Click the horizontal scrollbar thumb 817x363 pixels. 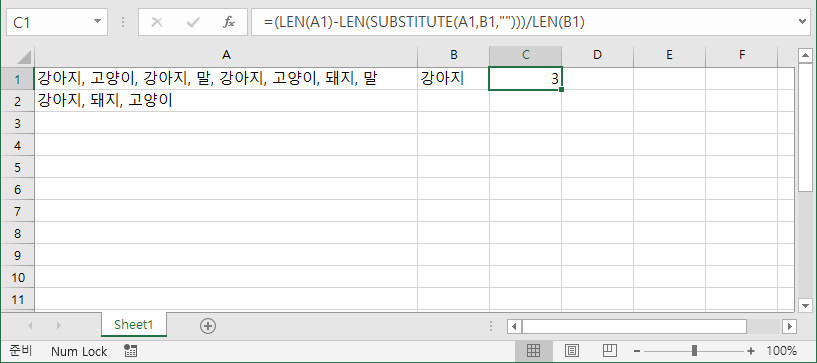[x=634, y=327]
